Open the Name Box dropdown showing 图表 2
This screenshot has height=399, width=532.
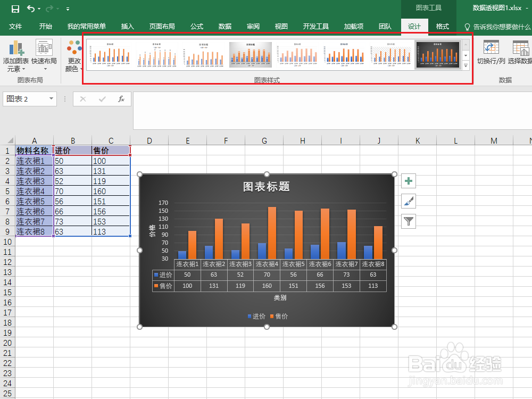click(x=51, y=99)
